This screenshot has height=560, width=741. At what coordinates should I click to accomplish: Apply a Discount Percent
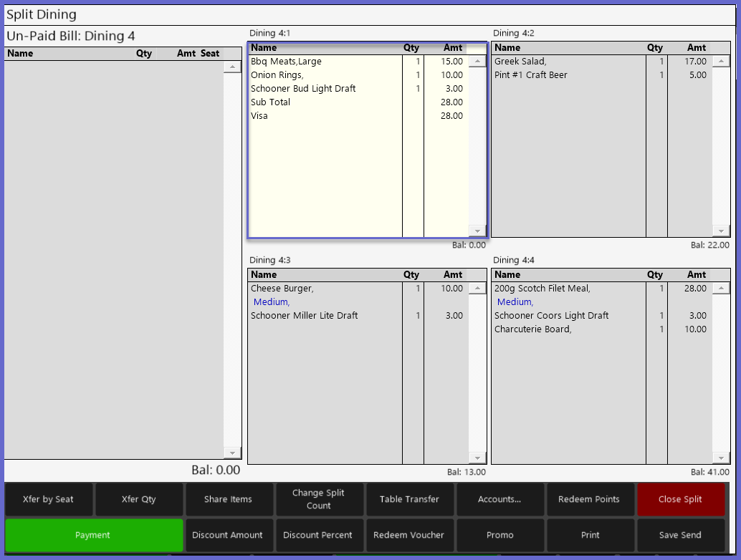pyautogui.click(x=318, y=535)
